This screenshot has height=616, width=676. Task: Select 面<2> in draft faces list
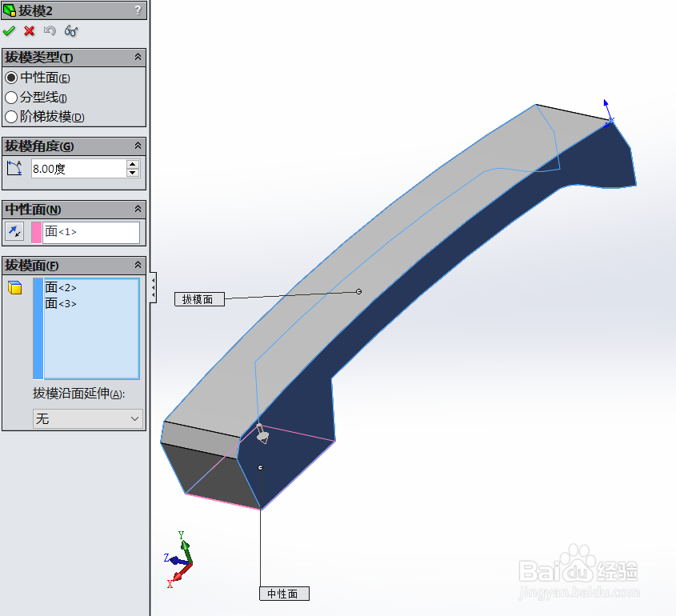(61, 287)
